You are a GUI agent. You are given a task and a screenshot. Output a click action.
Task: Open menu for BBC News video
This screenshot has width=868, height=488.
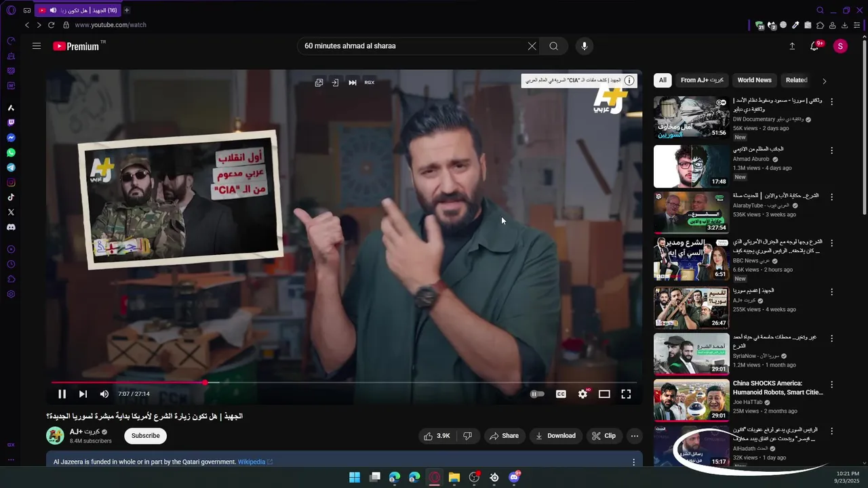(832, 243)
